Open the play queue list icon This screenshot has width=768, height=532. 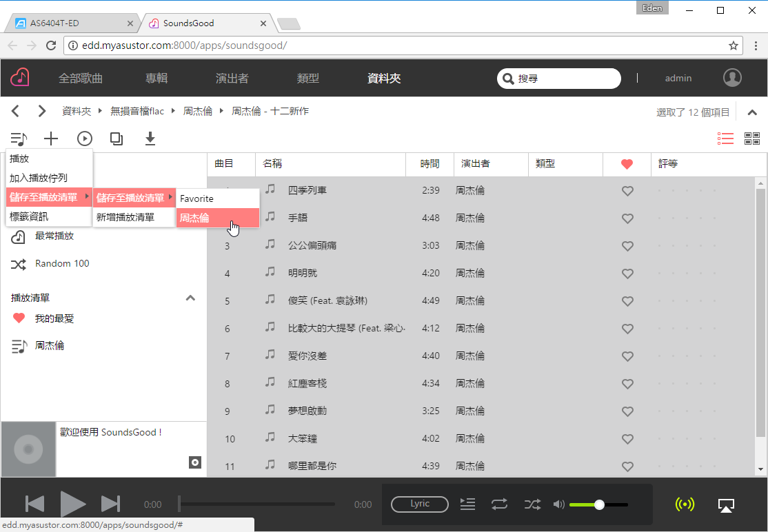[x=467, y=504]
